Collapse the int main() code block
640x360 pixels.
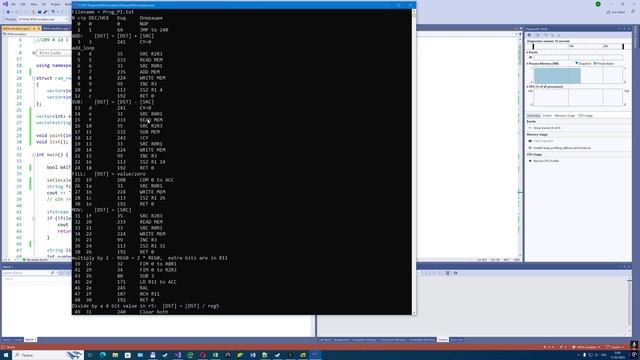(x=33, y=155)
